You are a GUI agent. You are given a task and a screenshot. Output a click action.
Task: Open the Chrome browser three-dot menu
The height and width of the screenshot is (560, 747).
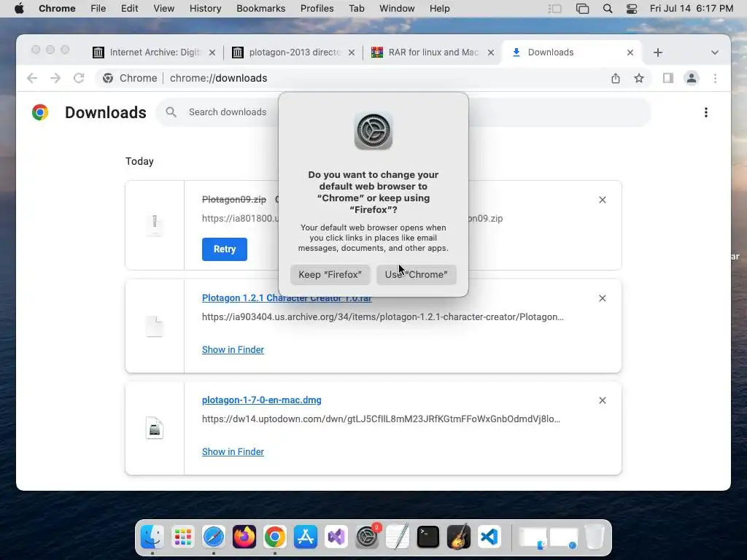[x=715, y=78]
